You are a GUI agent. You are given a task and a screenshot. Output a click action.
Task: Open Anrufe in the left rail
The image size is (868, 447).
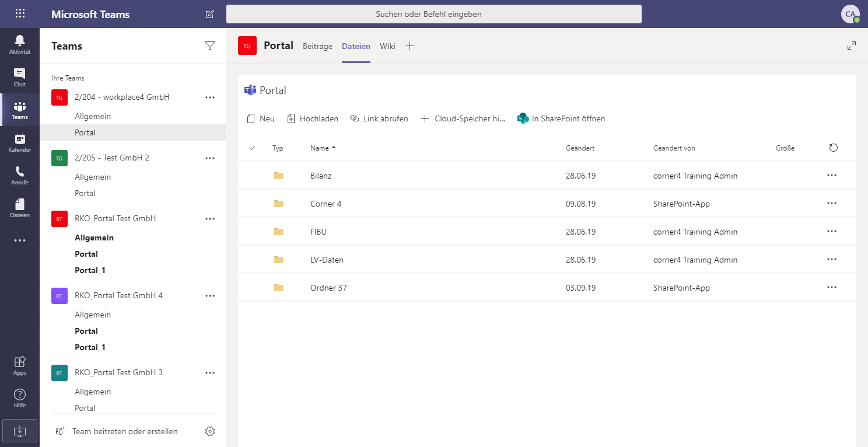[x=20, y=175]
